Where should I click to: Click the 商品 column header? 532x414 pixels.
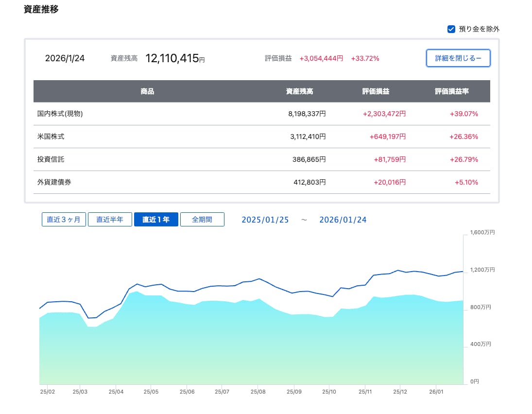point(147,91)
